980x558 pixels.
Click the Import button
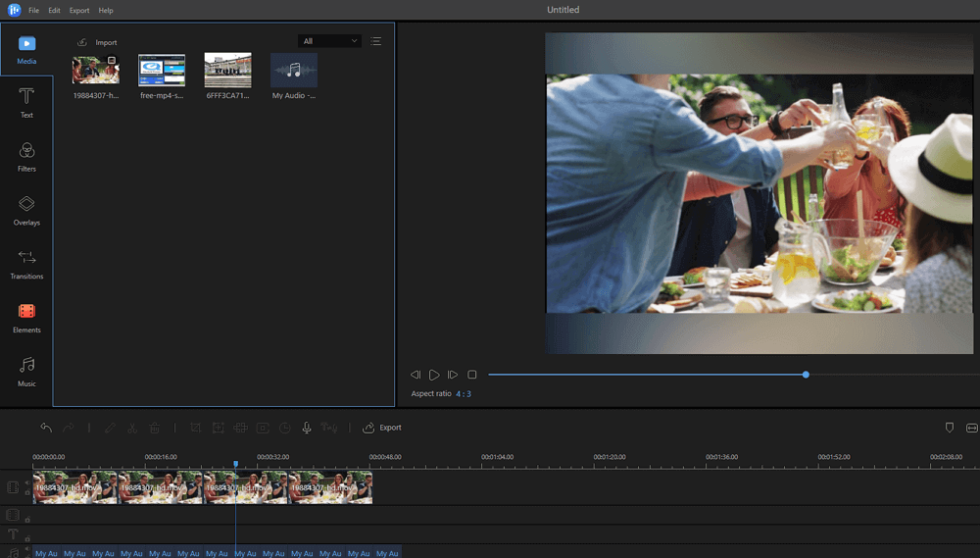coord(97,42)
